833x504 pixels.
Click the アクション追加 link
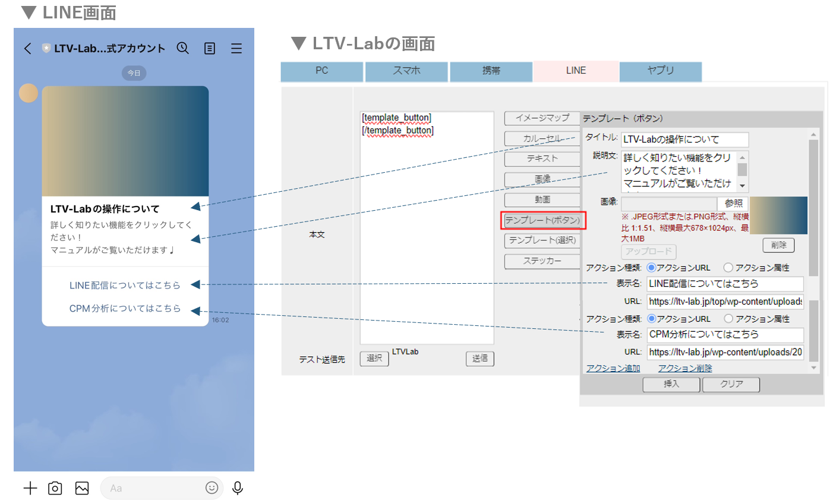point(613,368)
